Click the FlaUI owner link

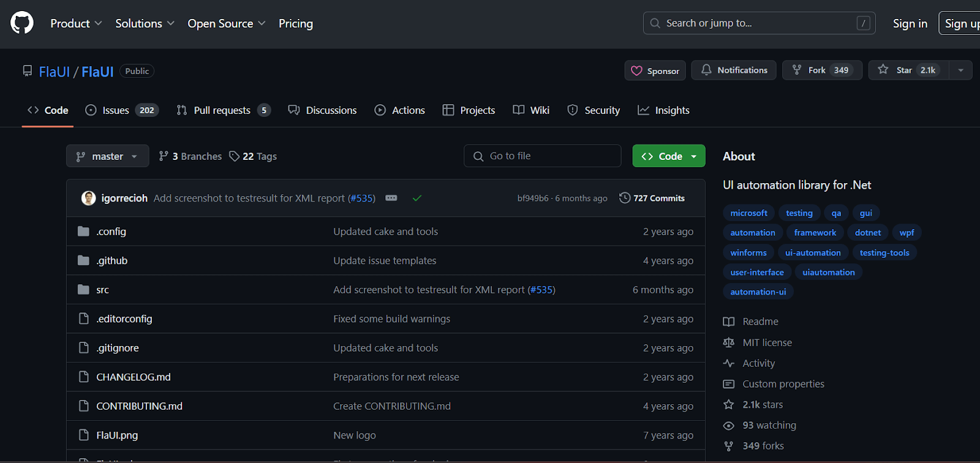pos(54,72)
